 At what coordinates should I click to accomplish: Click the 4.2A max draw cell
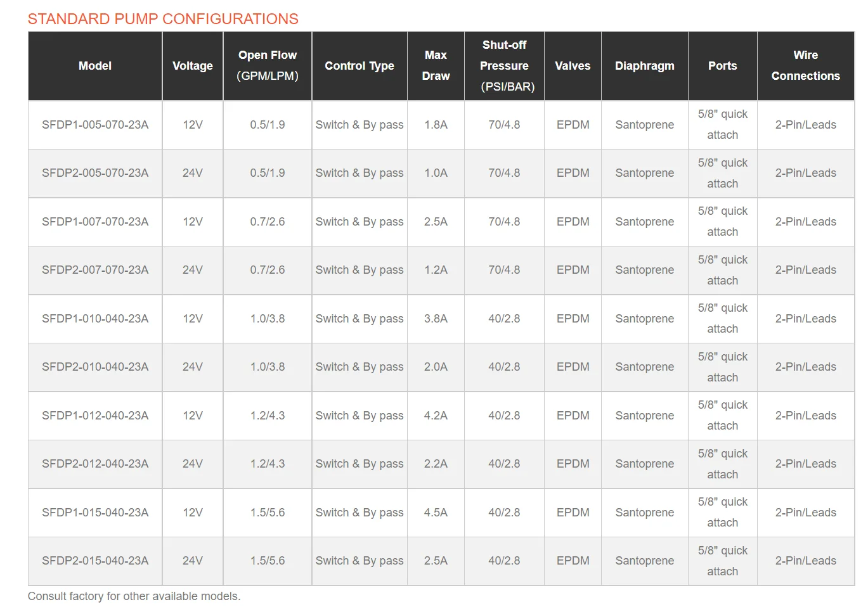click(x=436, y=416)
